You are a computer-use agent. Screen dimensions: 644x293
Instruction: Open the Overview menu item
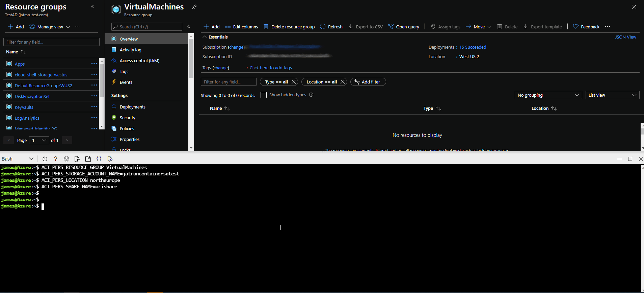(146, 39)
